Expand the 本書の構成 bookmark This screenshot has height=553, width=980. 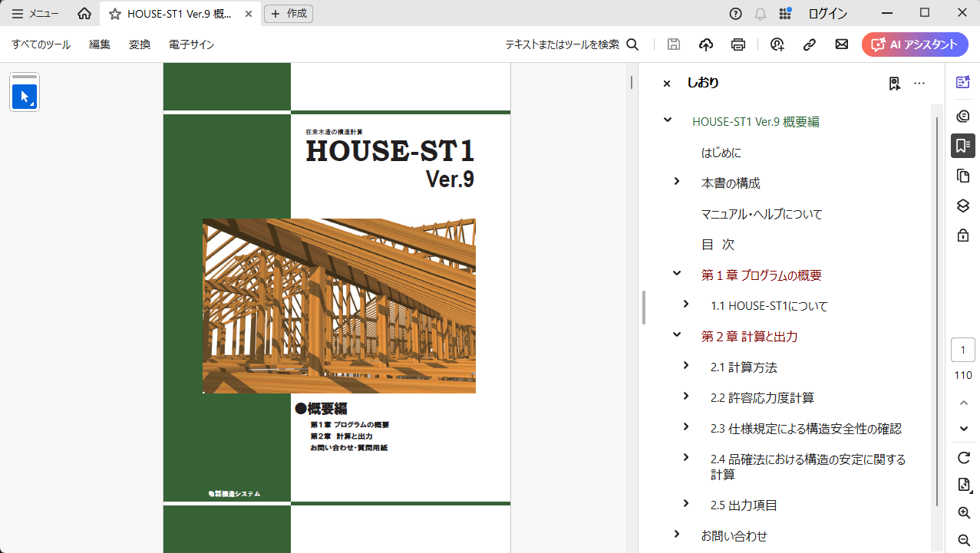[677, 182]
